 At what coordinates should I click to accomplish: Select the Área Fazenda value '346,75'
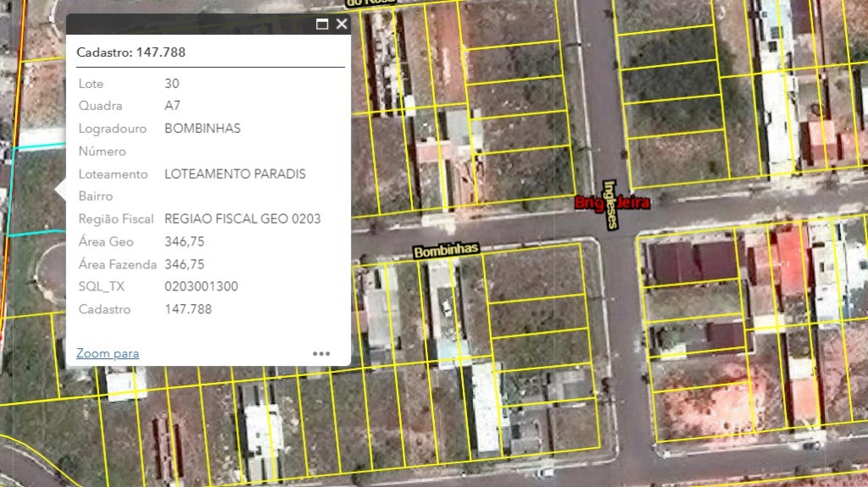(184, 264)
